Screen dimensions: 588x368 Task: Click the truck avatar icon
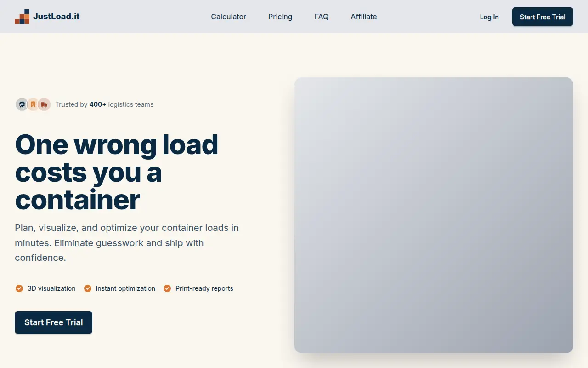pos(44,104)
